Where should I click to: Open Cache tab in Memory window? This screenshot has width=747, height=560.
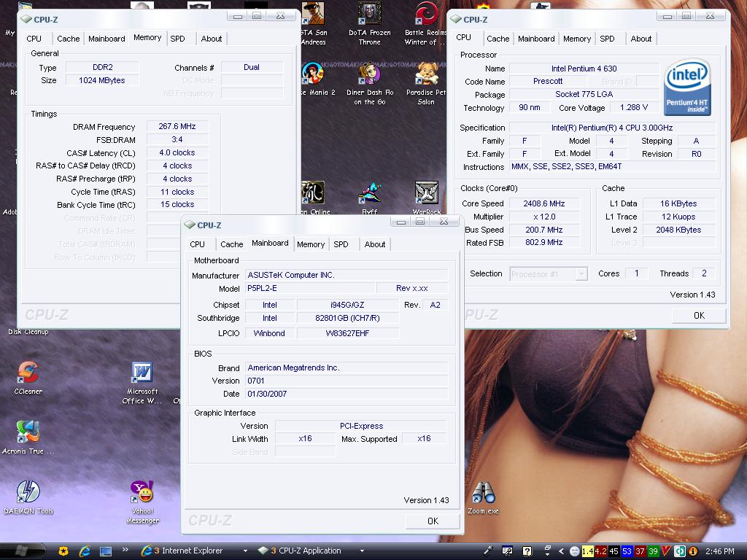(68, 39)
